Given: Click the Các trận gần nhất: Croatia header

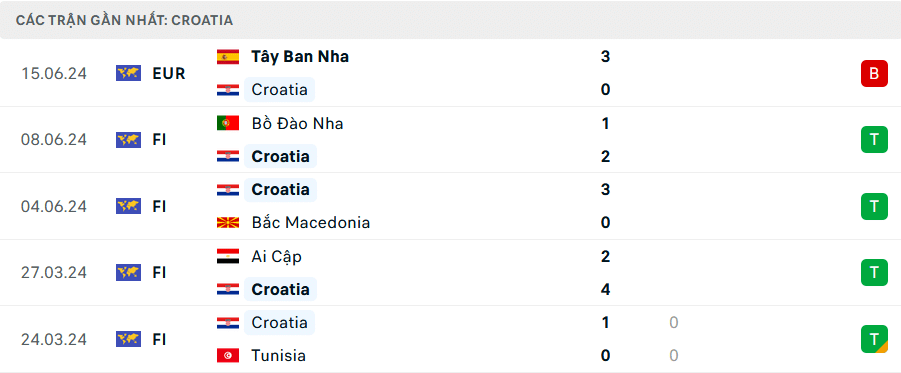Looking at the screenshot, I should (x=124, y=20).
